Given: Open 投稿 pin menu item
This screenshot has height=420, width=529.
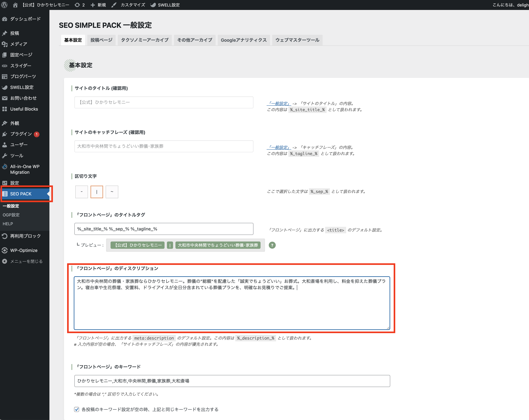Looking at the screenshot, I should click(x=24, y=33).
